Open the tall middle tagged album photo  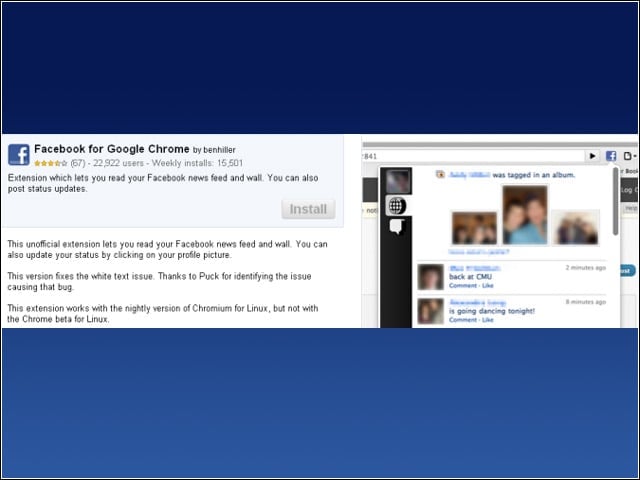click(525, 215)
